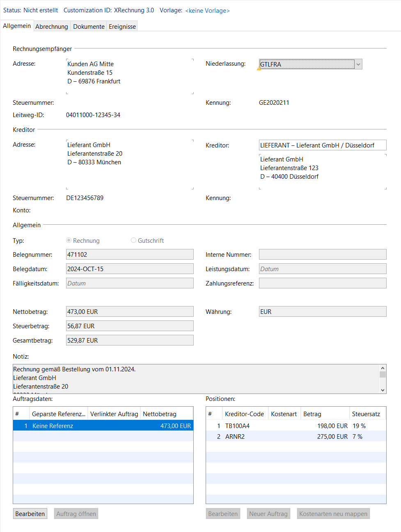Open the Niederlassung dropdown arrow
Viewport: 401px width, 532px height.
tap(358, 64)
